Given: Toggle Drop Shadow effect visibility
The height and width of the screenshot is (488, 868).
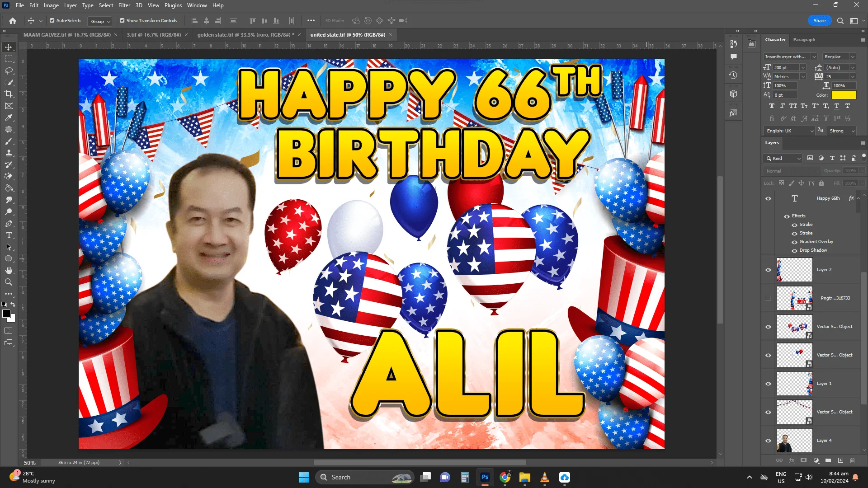Looking at the screenshot, I should point(794,251).
